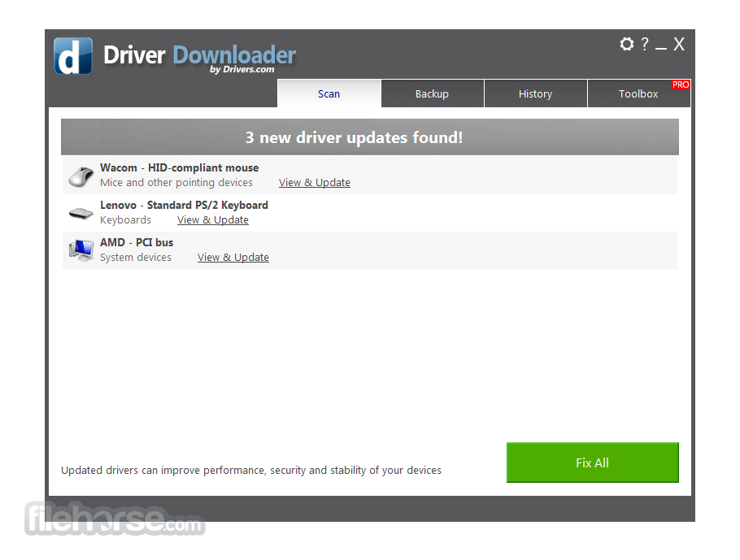Select 'Wacom - HID-compliant mouse' title

tap(180, 168)
